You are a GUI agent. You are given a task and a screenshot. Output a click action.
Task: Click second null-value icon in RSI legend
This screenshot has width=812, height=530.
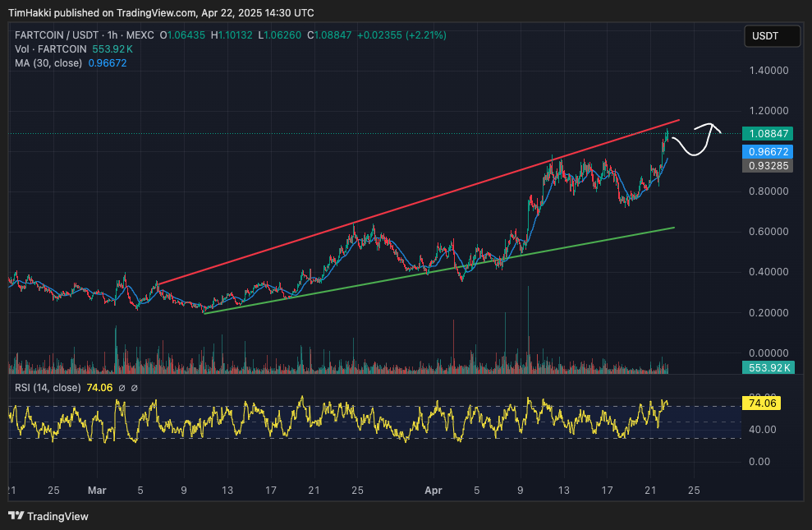[135, 388]
